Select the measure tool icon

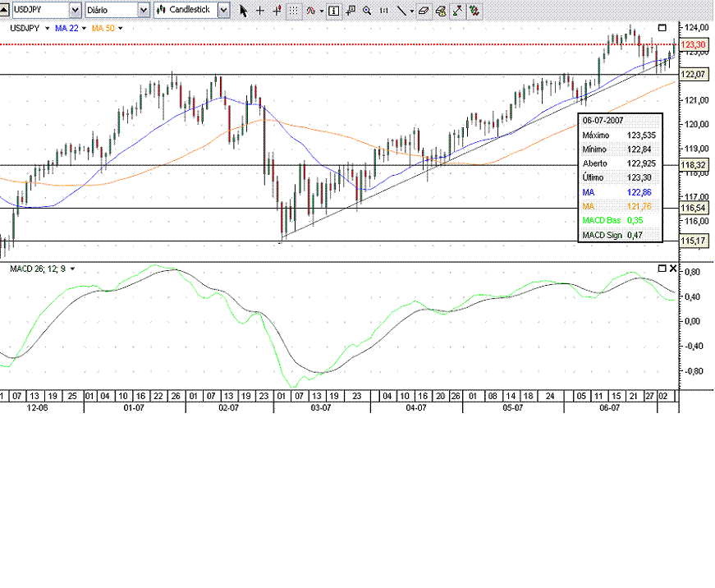click(x=457, y=10)
